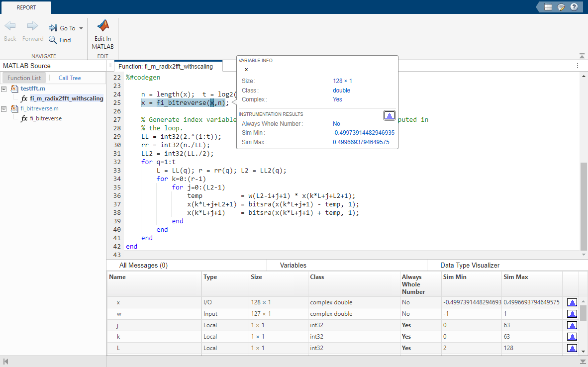Open the Data Type Visualizer tab

pyautogui.click(x=470, y=266)
